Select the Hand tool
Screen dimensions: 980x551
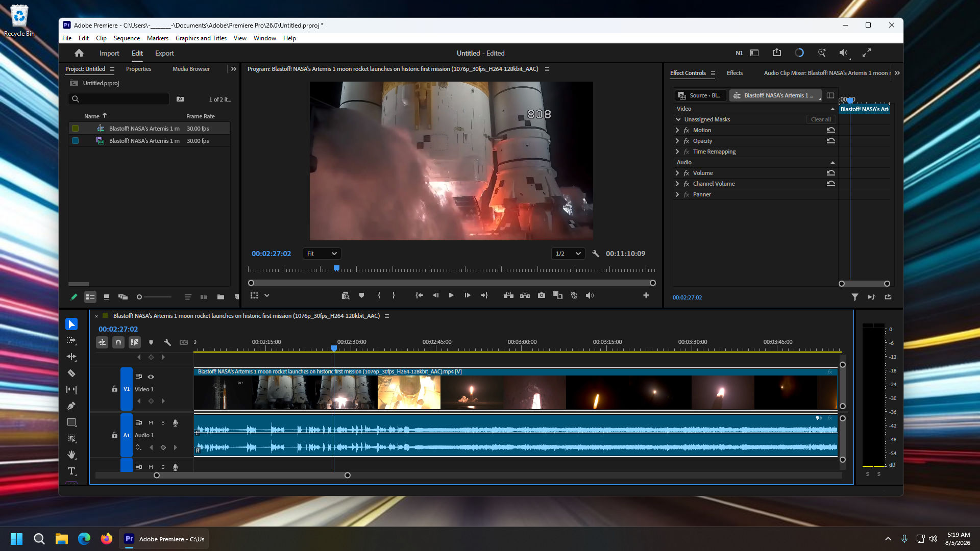[x=71, y=455]
